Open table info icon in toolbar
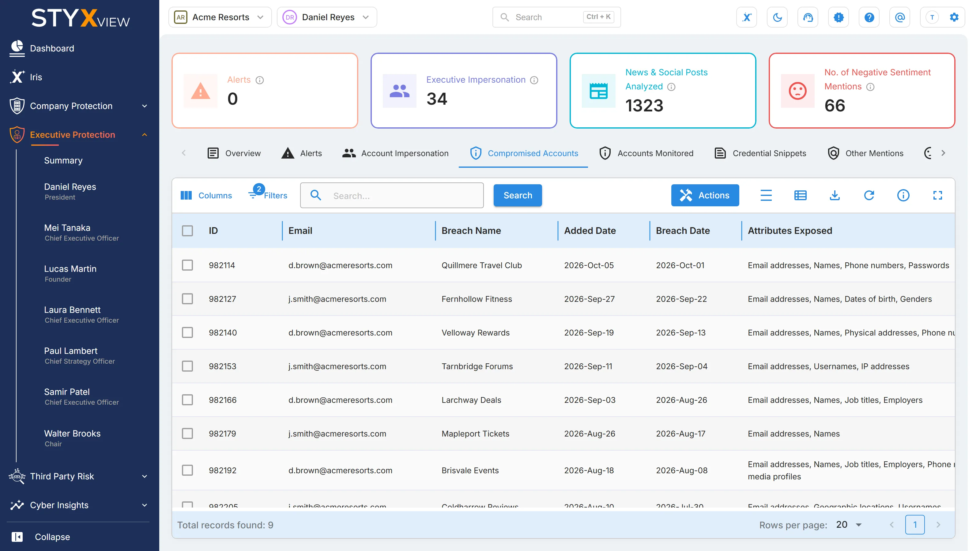Image resolution: width=980 pixels, height=551 pixels. click(903, 196)
